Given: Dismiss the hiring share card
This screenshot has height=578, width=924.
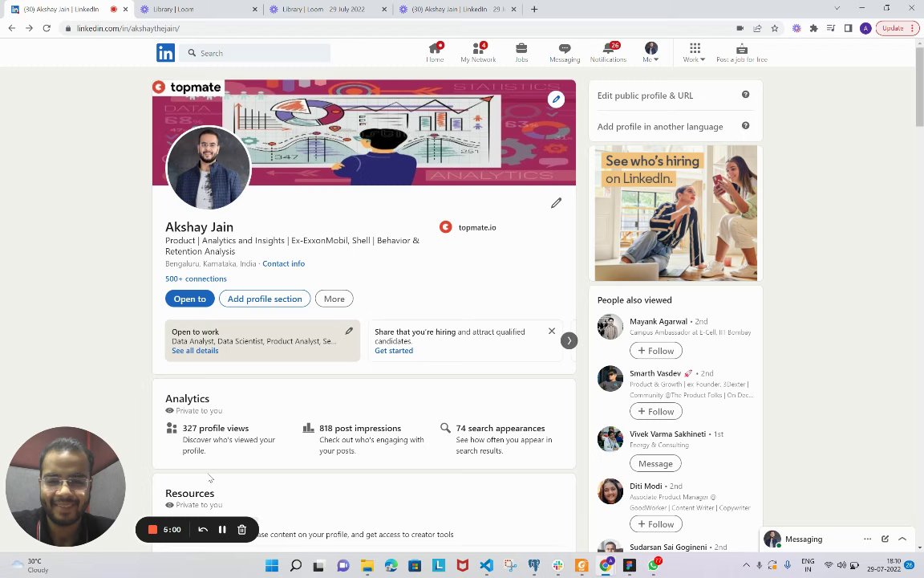Looking at the screenshot, I should [552, 331].
